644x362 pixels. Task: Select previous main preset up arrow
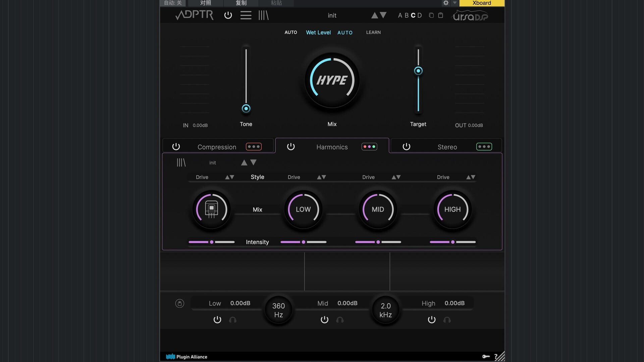click(x=374, y=15)
